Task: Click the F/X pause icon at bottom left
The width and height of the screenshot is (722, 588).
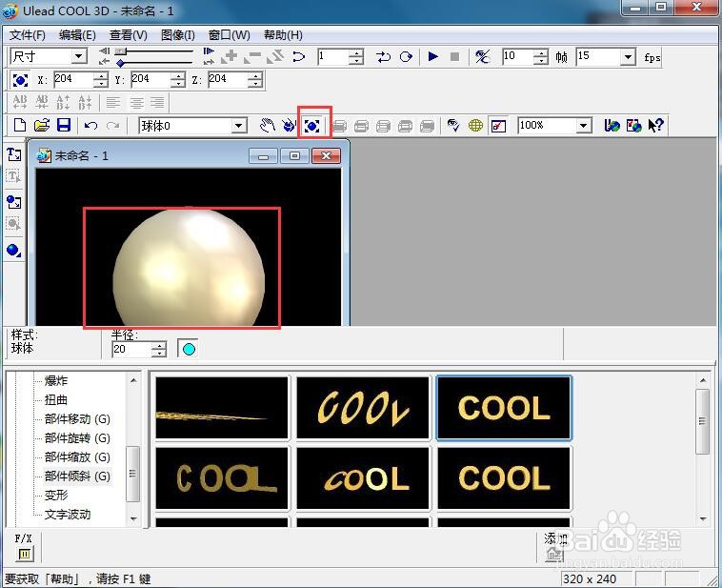Action: 25,554
